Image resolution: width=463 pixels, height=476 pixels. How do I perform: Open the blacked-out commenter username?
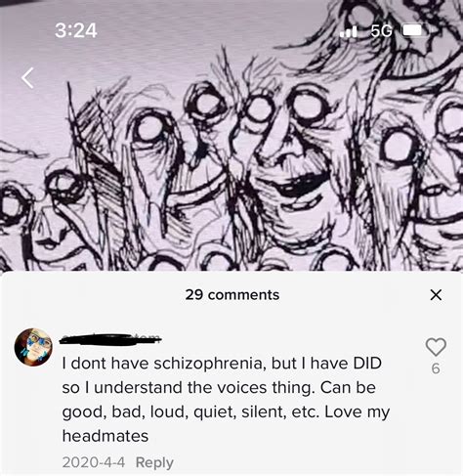click(x=110, y=339)
